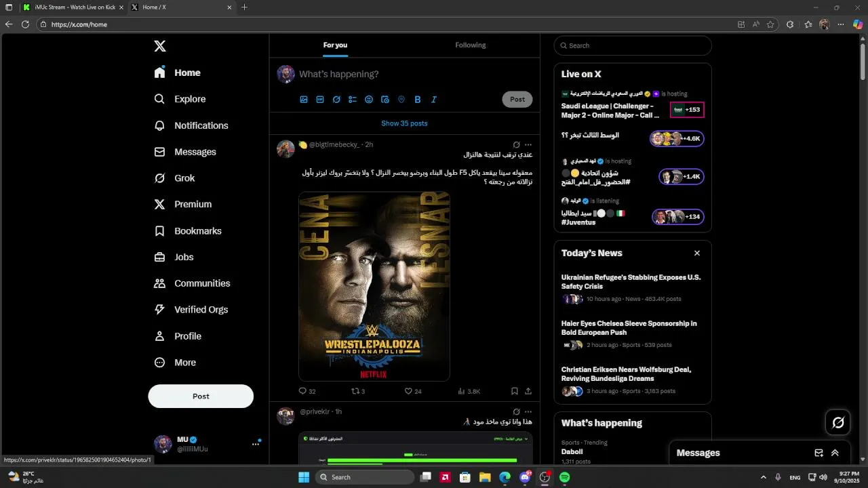Open account menu dots next to MU
This screenshot has width=868, height=488.
pyautogui.click(x=256, y=444)
